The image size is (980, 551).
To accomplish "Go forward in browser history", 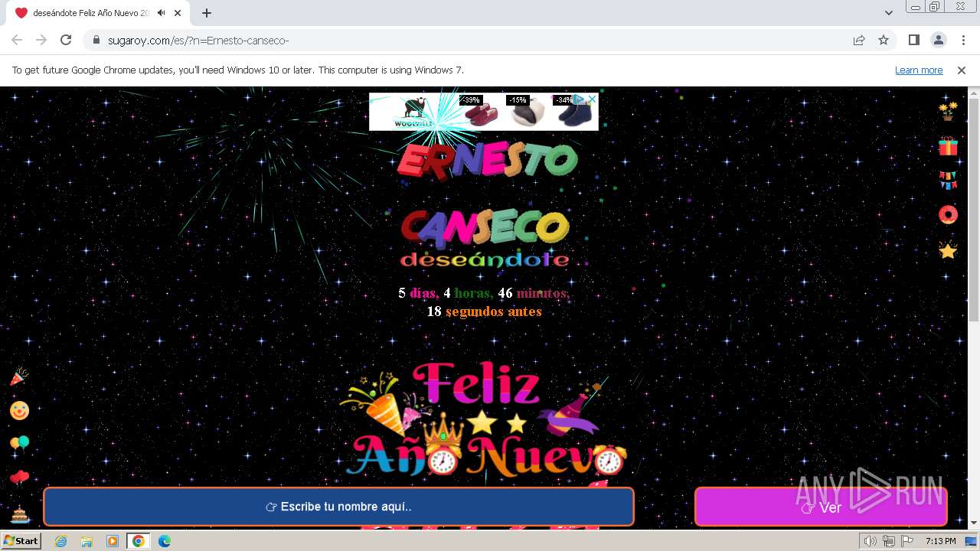I will pyautogui.click(x=41, y=40).
